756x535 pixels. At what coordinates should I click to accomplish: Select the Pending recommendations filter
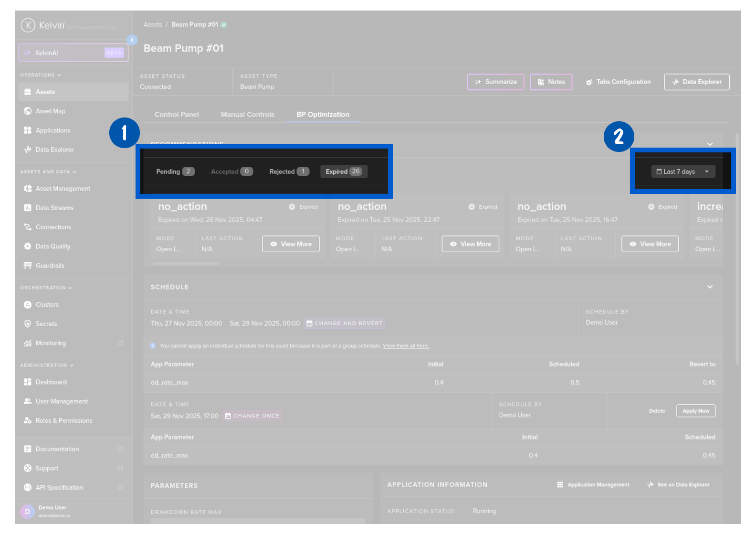point(175,171)
